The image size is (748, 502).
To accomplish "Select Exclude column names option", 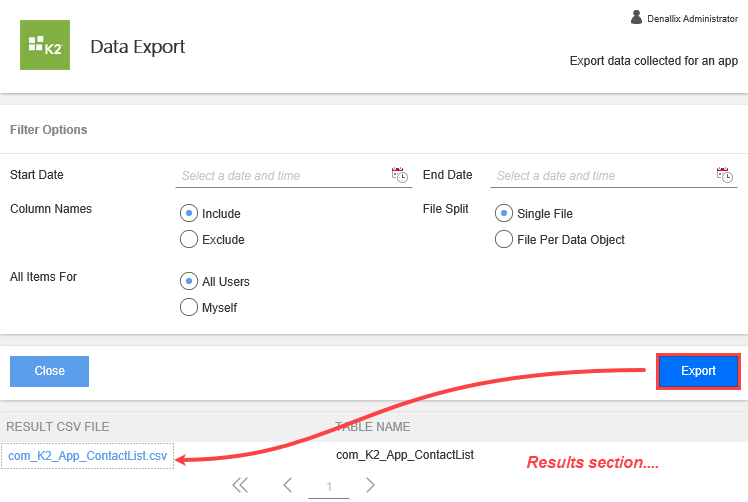I will pyautogui.click(x=189, y=239).
